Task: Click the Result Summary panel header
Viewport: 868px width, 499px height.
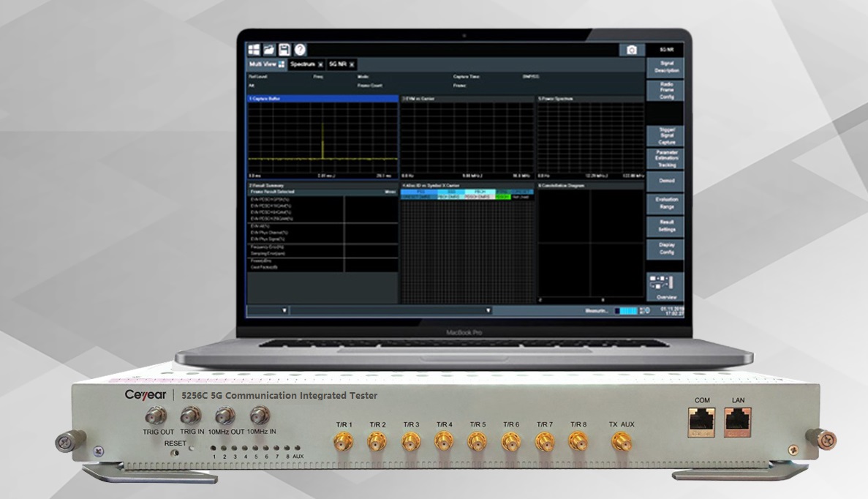Action: pos(322,186)
